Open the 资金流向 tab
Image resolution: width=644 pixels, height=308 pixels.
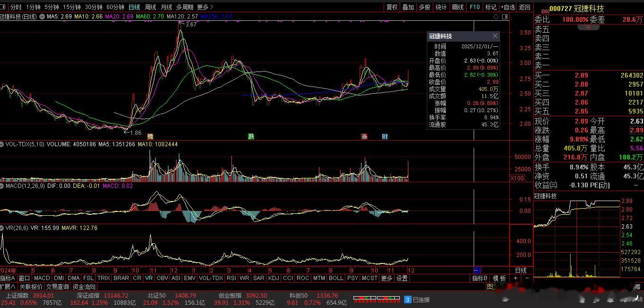click(x=84, y=287)
